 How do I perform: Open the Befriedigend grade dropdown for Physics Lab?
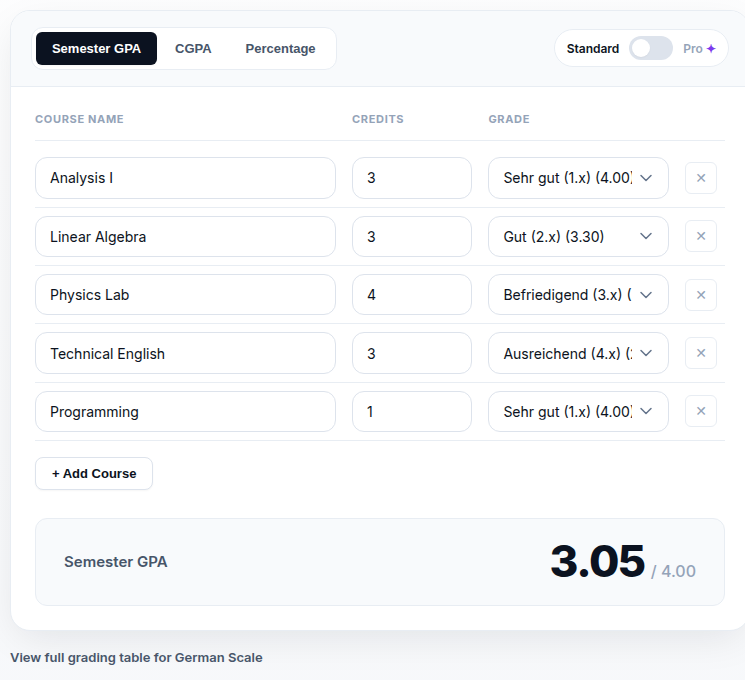(578, 295)
